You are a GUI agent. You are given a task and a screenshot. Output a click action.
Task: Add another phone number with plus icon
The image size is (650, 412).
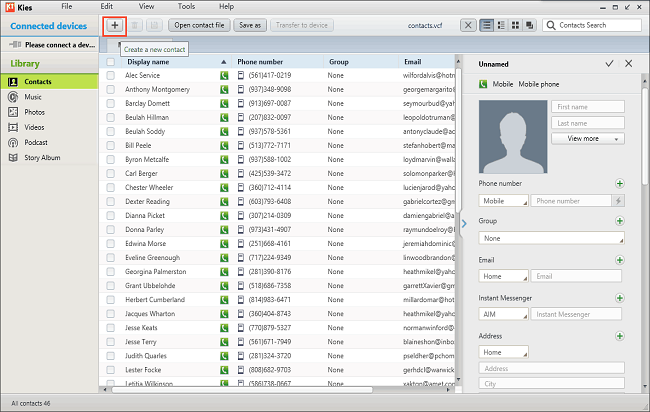coord(619,183)
